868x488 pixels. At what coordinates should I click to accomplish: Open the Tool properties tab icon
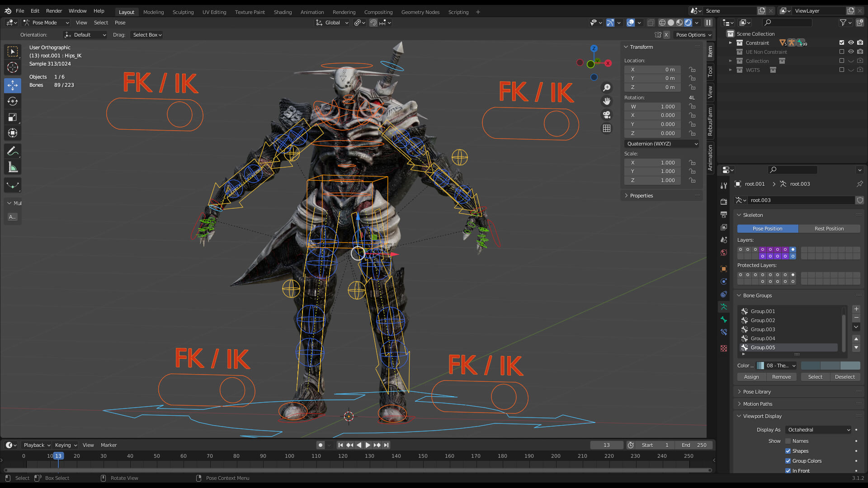pos(724,186)
